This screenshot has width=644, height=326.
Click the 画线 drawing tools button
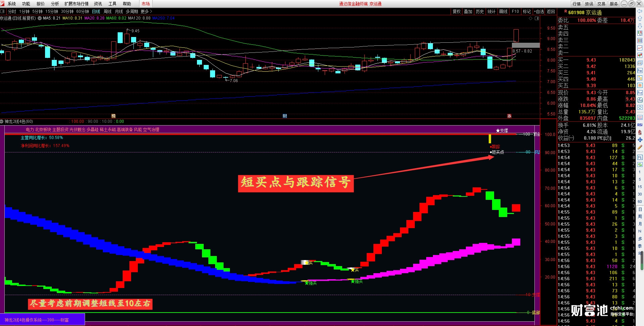tap(503, 11)
